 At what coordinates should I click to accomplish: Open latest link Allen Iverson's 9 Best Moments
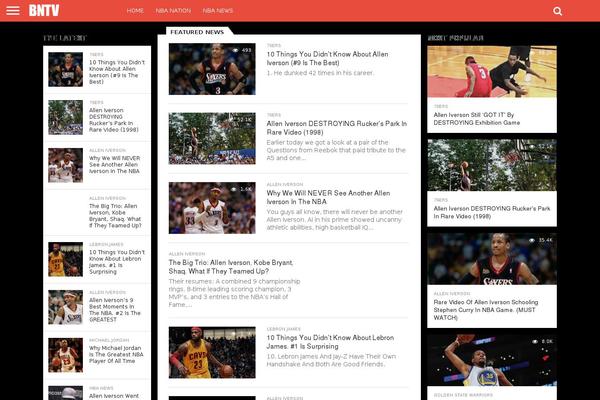115,310
